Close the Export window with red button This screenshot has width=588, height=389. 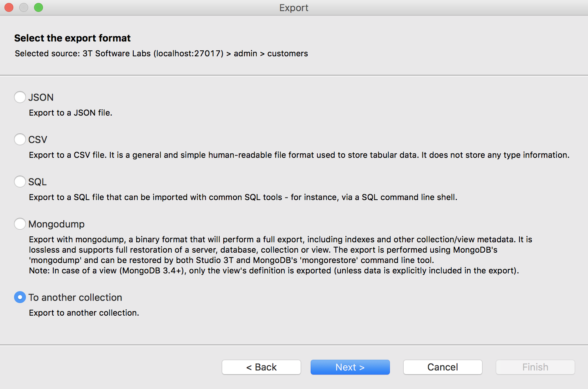point(9,7)
